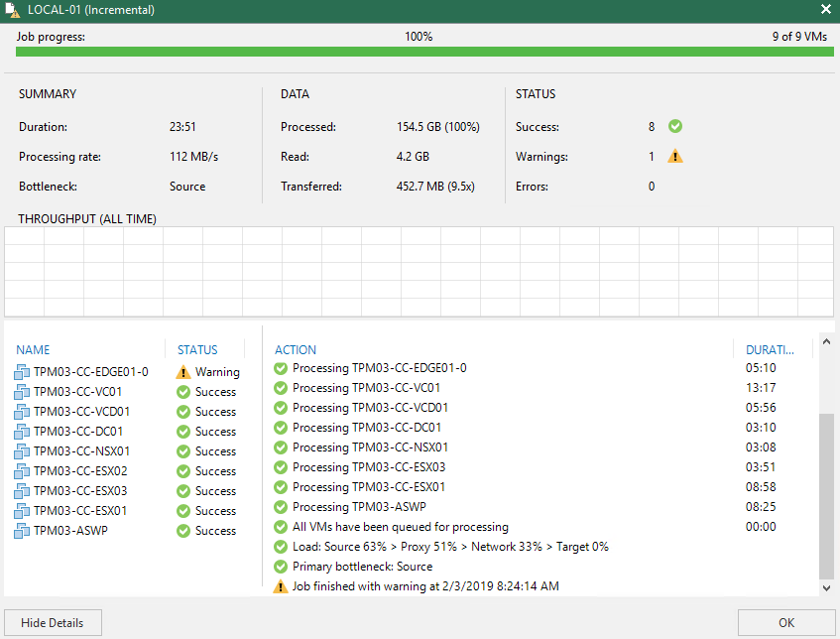This screenshot has width=840, height=639.
Task: Click the green Success checkmark in Status section
Action: point(675,127)
